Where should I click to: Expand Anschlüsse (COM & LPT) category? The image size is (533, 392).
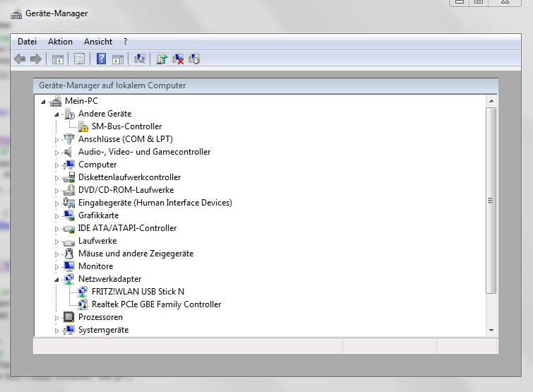(x=56, y=140)
